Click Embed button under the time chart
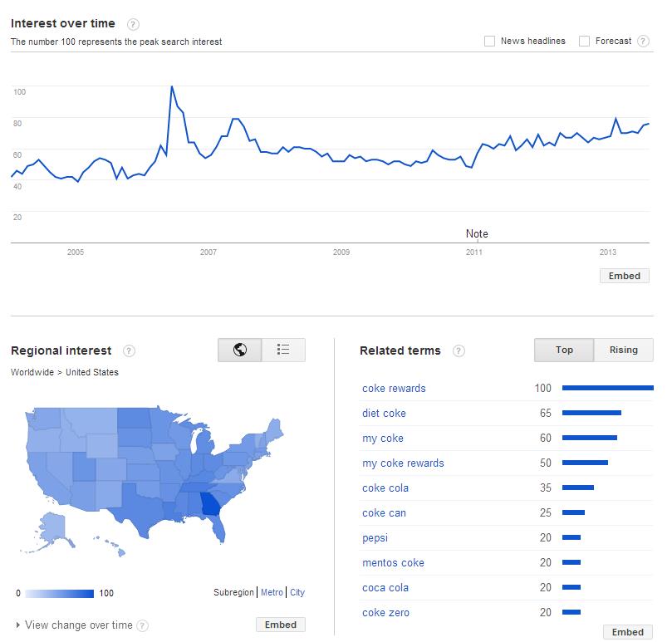672x642 pixels. pos(624,276)
